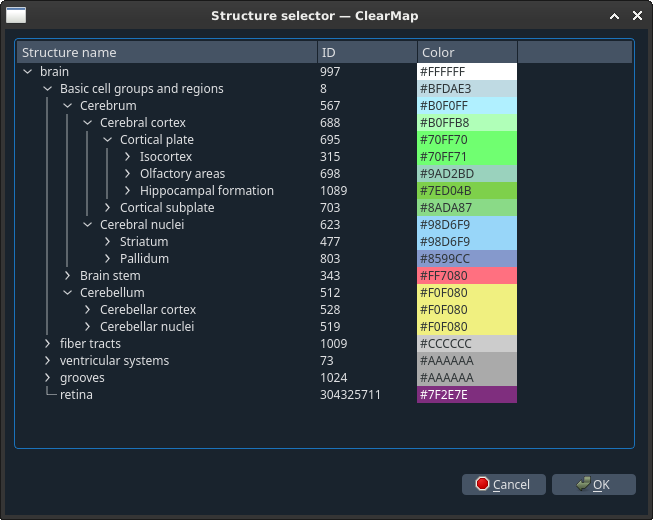The width and height of the screenshot is (653, 520).
Task: Expand the Brain stem node
Action: [x=68, y=276]
